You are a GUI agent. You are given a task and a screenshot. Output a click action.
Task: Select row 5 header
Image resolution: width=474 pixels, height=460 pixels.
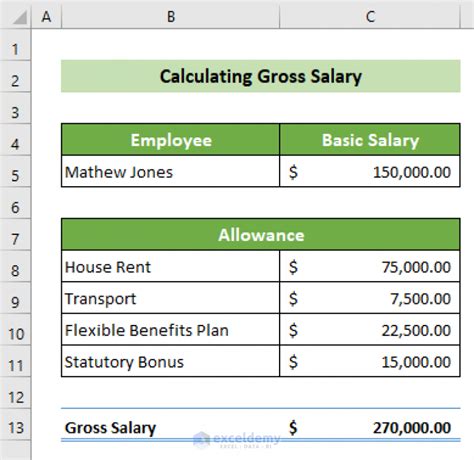click(x=15, y=171)
